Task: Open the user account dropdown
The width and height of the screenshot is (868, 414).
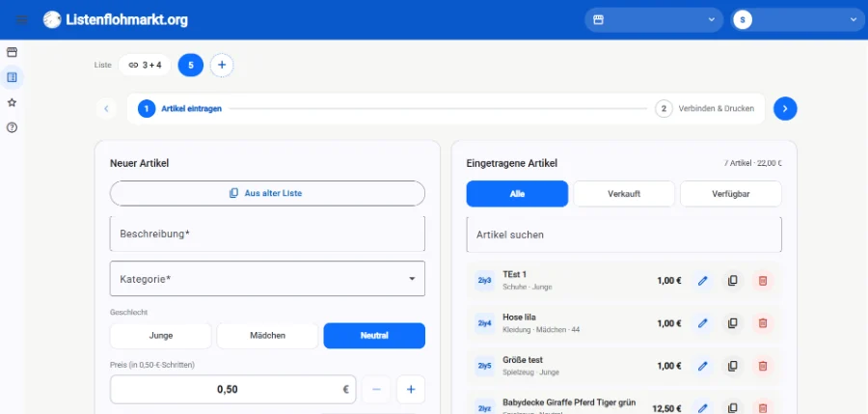Action: 798,20
